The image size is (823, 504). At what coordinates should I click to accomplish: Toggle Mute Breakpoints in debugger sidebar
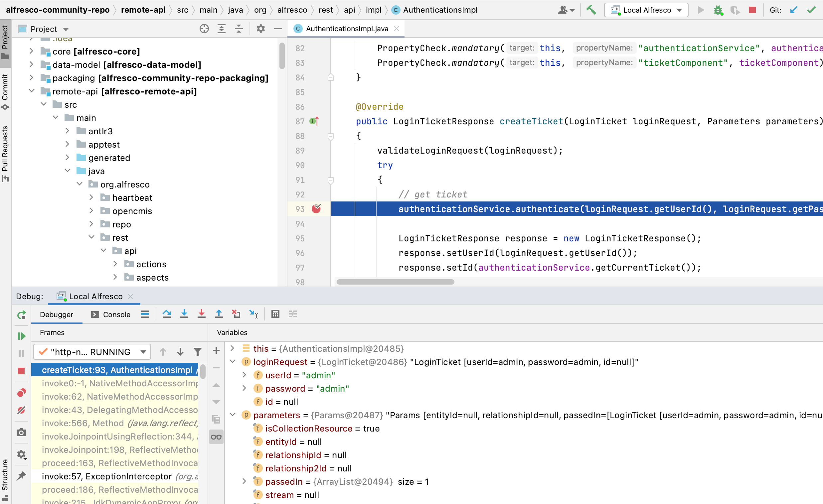[21, 410]
